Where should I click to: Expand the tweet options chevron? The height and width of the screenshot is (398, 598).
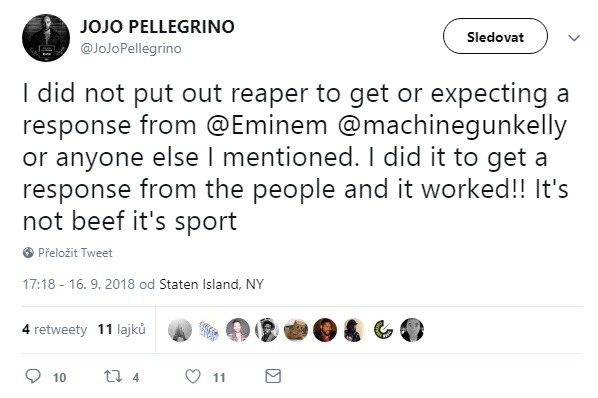574,38
